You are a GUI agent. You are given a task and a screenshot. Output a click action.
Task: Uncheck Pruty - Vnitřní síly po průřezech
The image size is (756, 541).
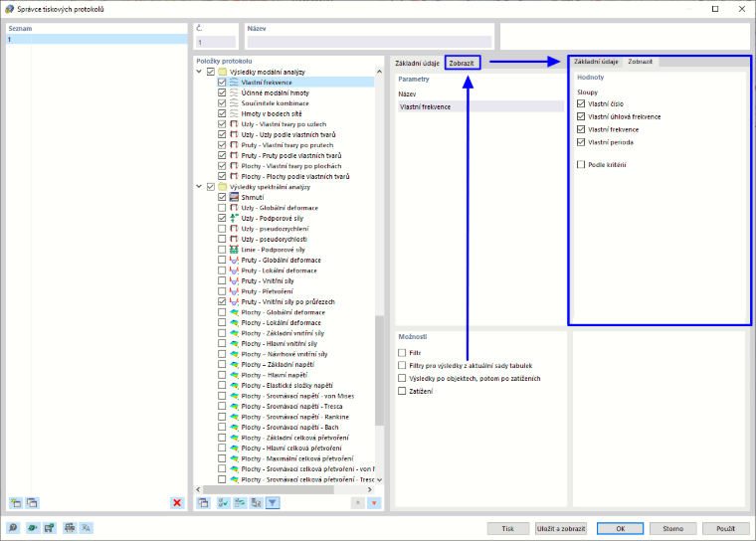coord(222,302)
